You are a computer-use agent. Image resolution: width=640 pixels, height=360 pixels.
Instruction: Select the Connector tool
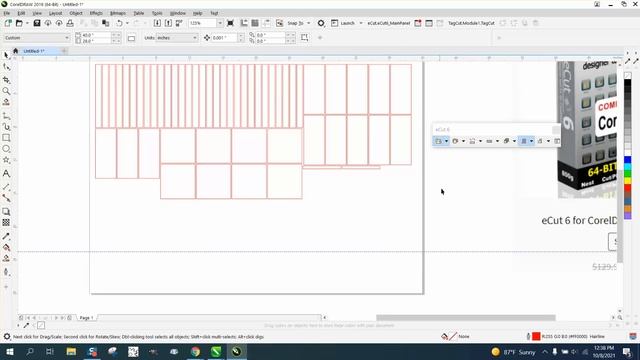pos(6,198)
